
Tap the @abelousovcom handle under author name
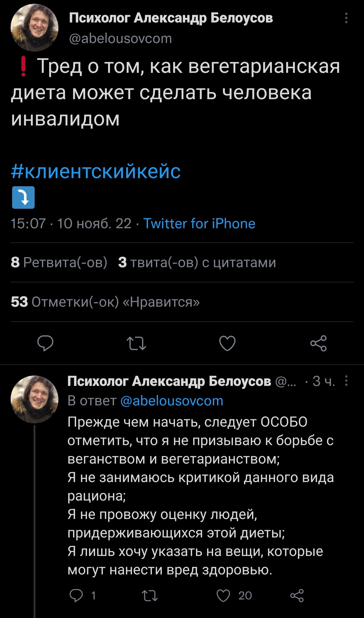click(120, 39)
